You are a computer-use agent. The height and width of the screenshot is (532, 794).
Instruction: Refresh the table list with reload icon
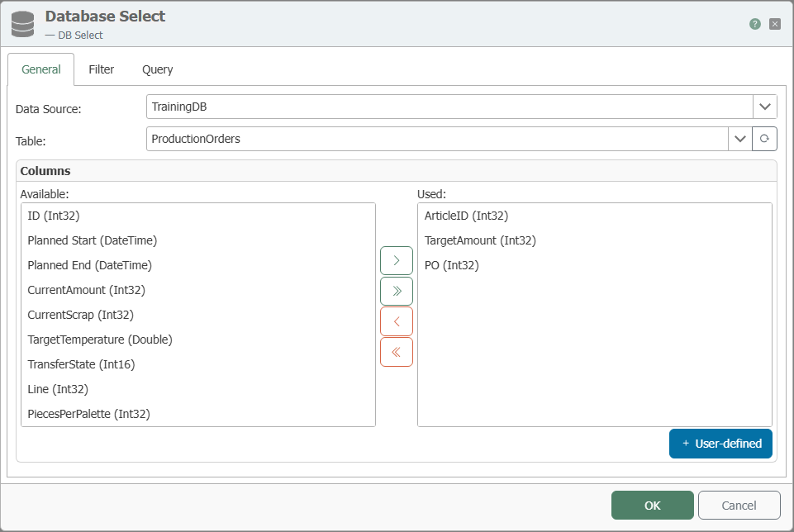764,139
